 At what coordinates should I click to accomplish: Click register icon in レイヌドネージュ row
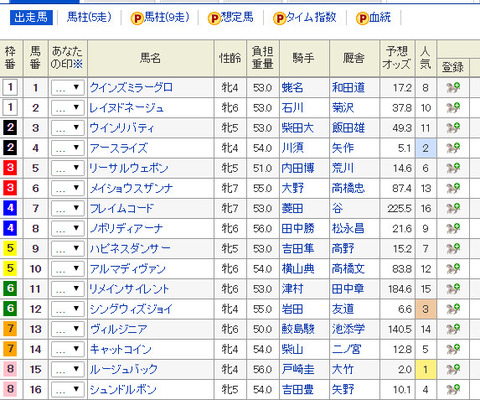tap(453, 108)
